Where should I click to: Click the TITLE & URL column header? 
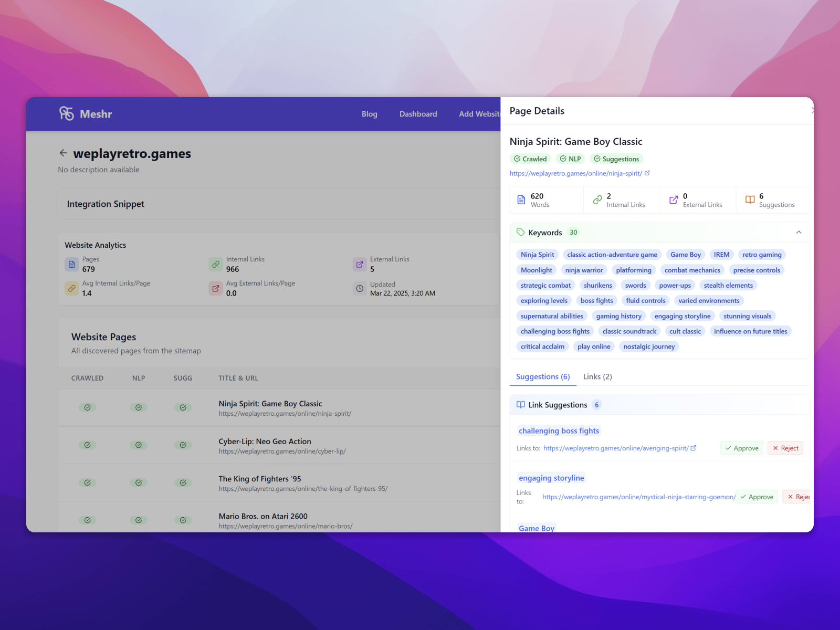pyautogui.click(x=238, y=378)
